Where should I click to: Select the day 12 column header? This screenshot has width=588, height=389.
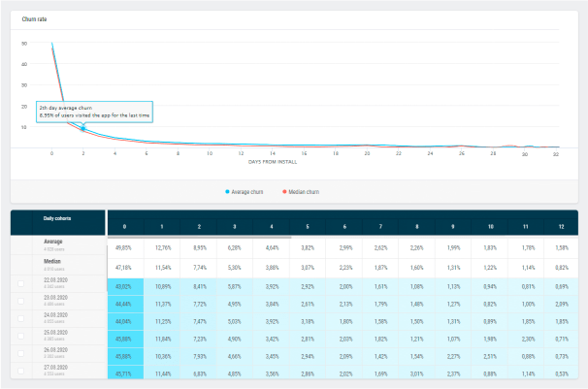562,224
